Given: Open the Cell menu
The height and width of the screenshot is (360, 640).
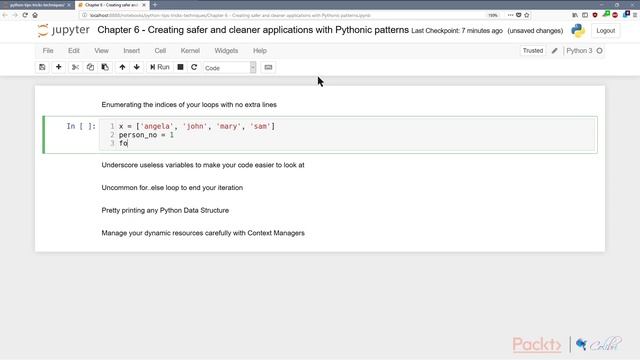Looking at the screenshot, I should [160, 51].
